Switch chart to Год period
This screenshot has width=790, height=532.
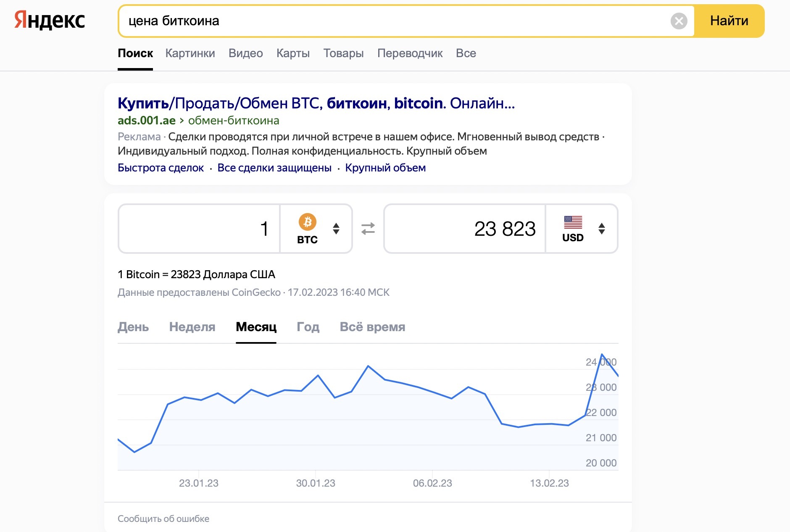308,327
